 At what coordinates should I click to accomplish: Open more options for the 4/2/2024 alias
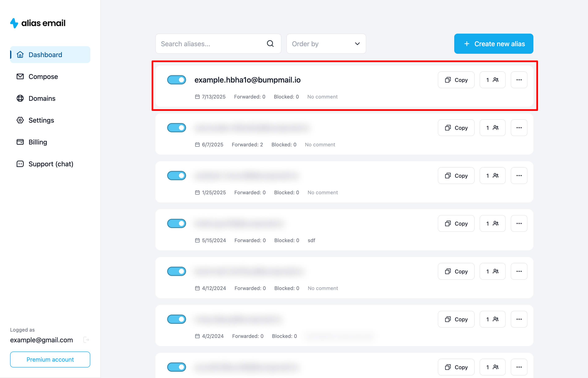tap(519, 319)
